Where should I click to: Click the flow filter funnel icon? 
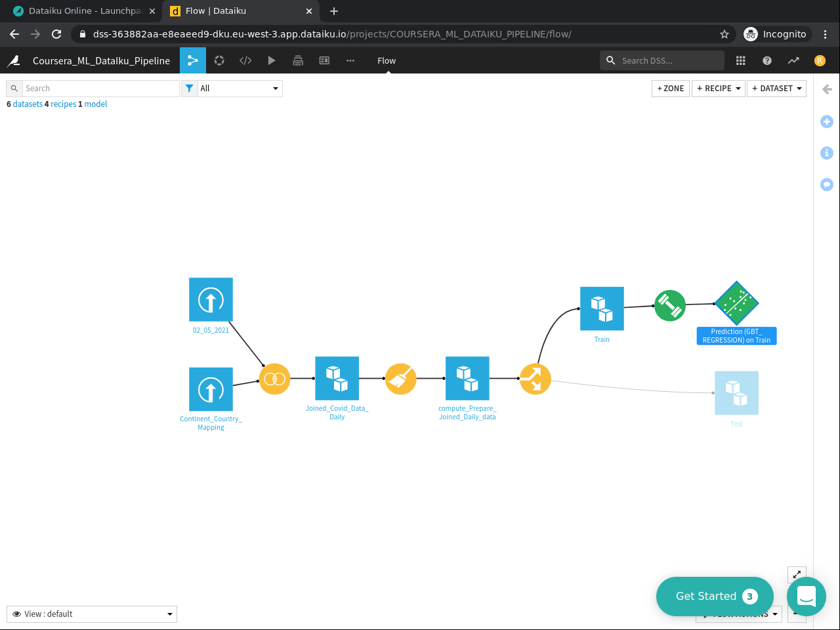(189, 89)
